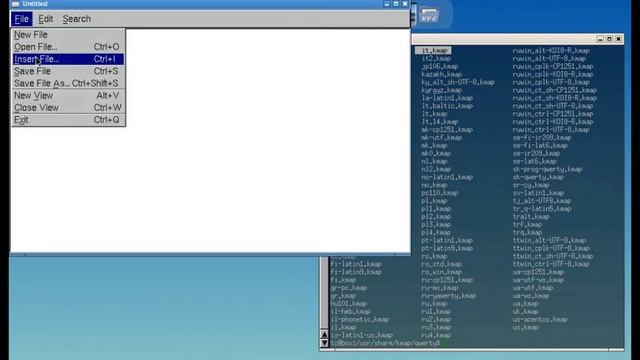Click pt-latin1.kmap in the terminal

447,240
